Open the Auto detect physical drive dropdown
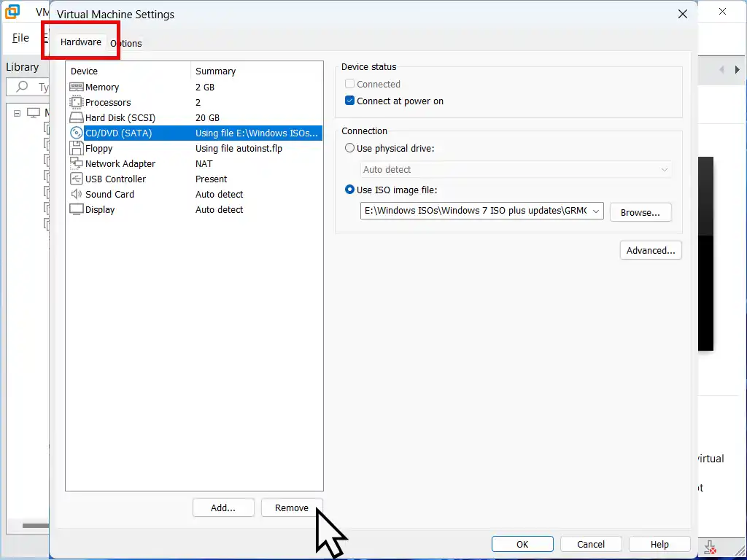 tap(516, 169)
